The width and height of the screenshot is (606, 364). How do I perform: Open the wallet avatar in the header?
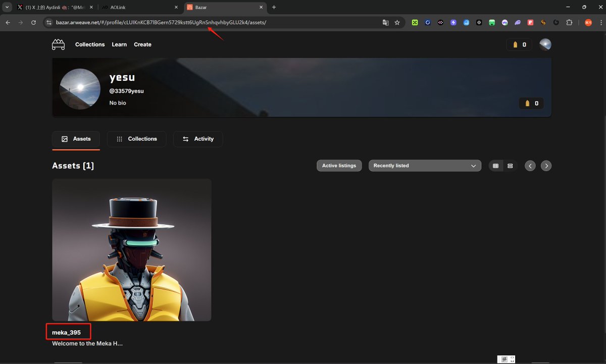[545, 44]
